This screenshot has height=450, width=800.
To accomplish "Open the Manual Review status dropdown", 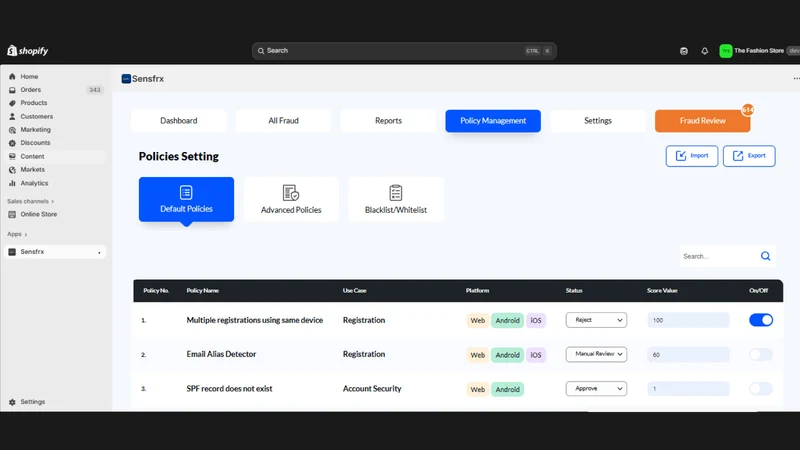I will point(596,354).
